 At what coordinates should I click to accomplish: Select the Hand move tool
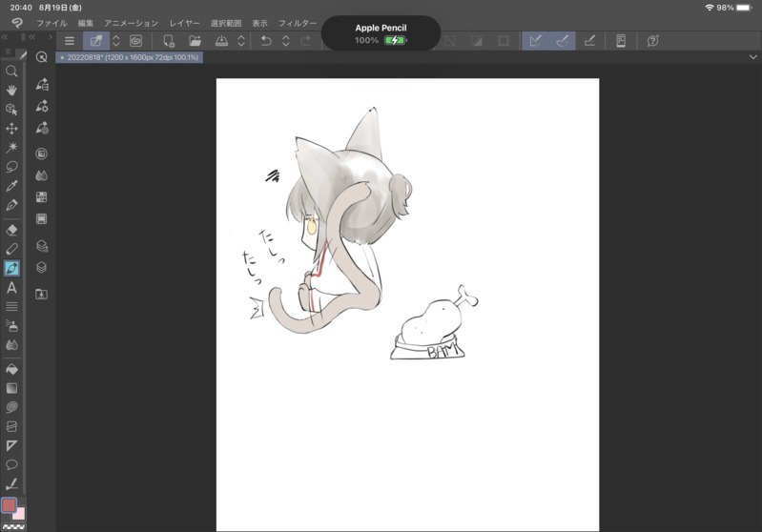pyautogui.click(x=11, y=90)
